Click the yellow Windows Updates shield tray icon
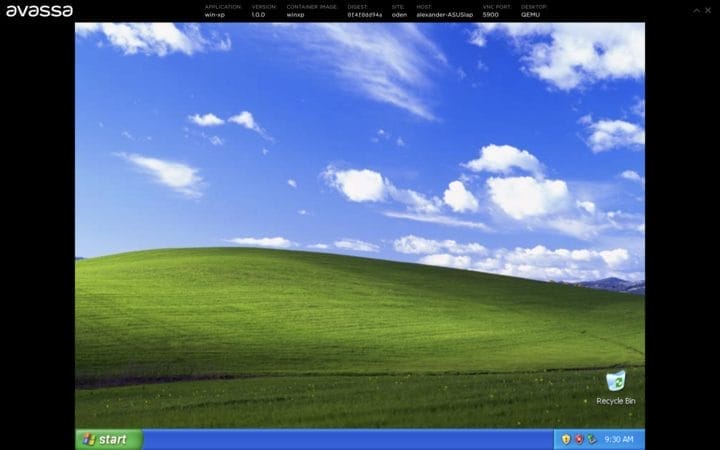This screenshot has height=450, width=720. point(566,439)
